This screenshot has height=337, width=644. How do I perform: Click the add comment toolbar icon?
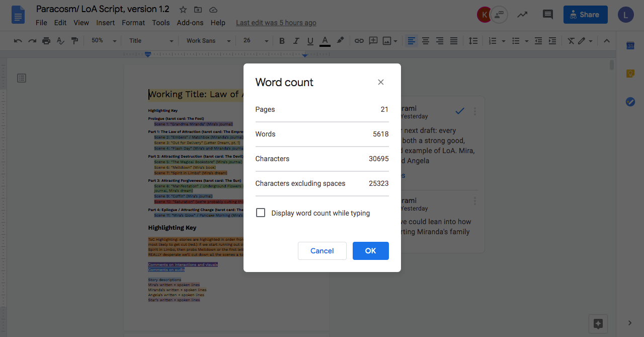373,41
